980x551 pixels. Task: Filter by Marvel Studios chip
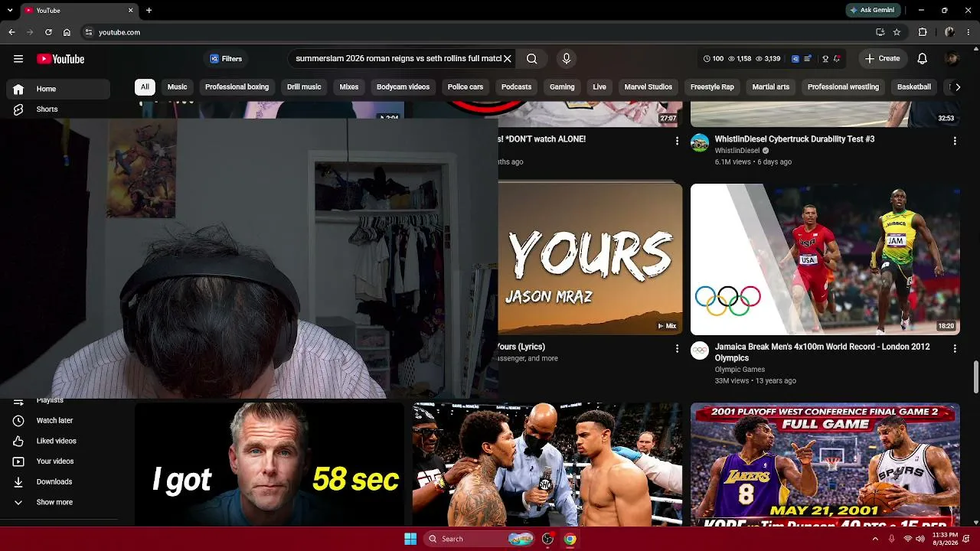click(648, 87)
